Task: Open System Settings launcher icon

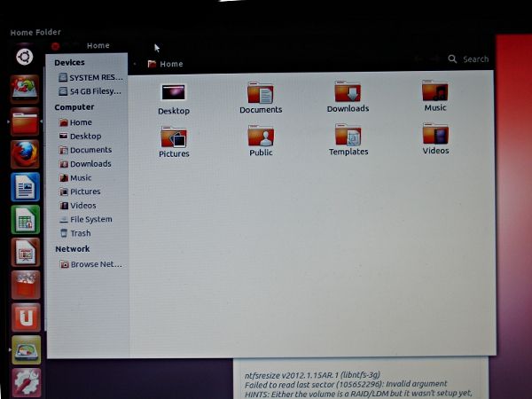Action: 27,382
